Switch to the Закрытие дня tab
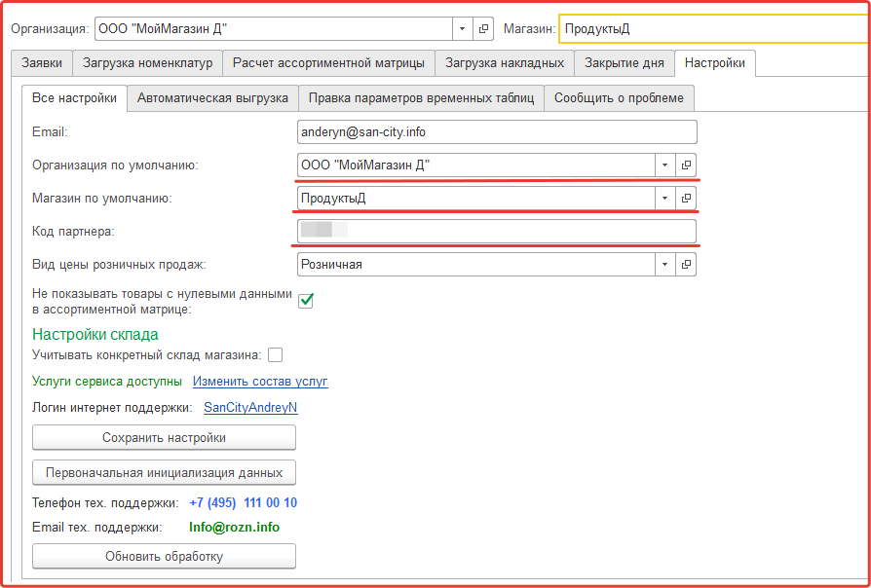The height and width of the screenshot is (588, 871). click(624, 63)
